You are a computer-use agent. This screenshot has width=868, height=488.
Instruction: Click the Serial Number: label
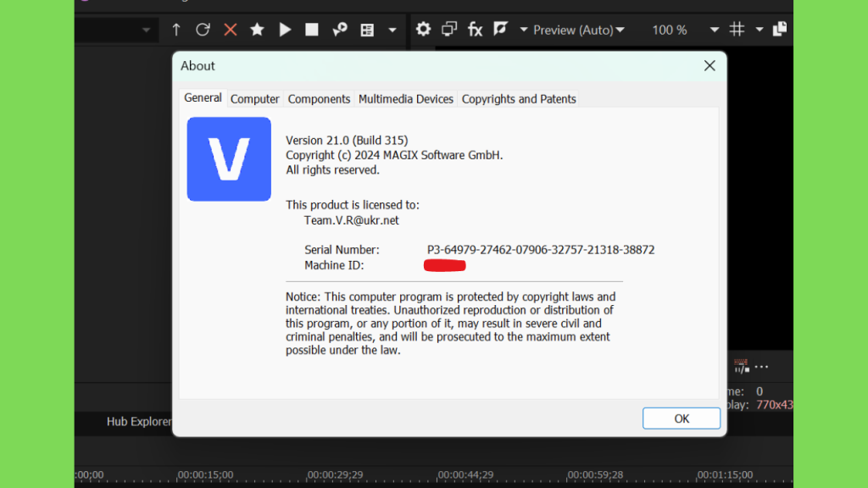[x=342, y=250]
